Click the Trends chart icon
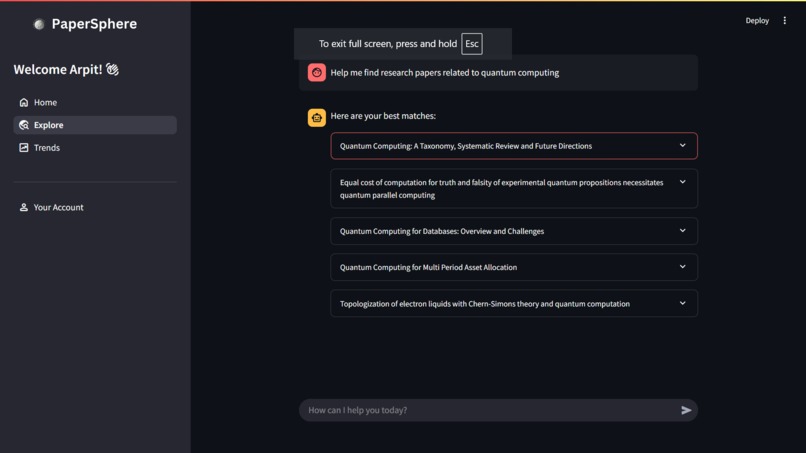This screenshot has height=453, width=806. (x=24, y=148)
